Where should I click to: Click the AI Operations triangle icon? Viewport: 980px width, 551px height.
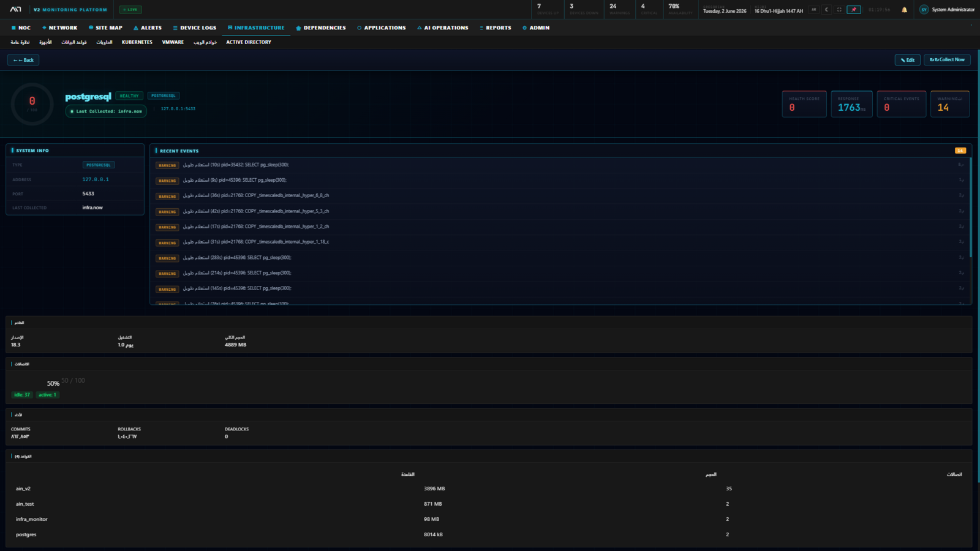coord(420,28)
